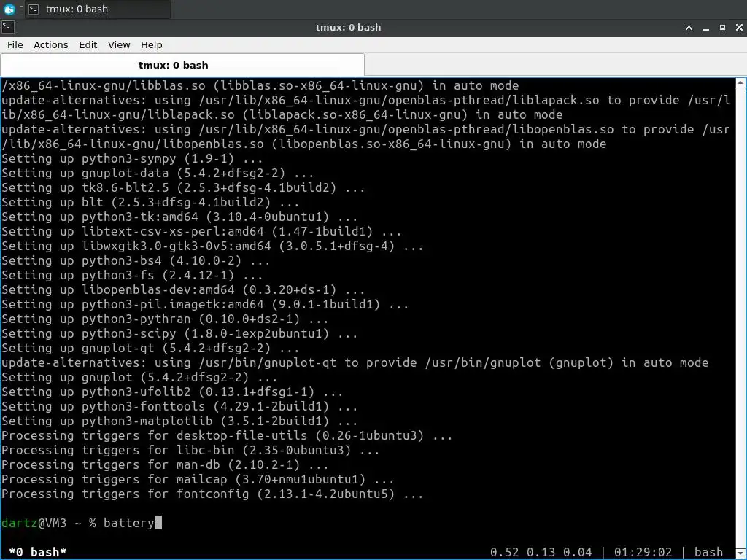This screenshot has height=560, width=747.
Task: Click the roll-up arrow window button
Action: [689, 28]
